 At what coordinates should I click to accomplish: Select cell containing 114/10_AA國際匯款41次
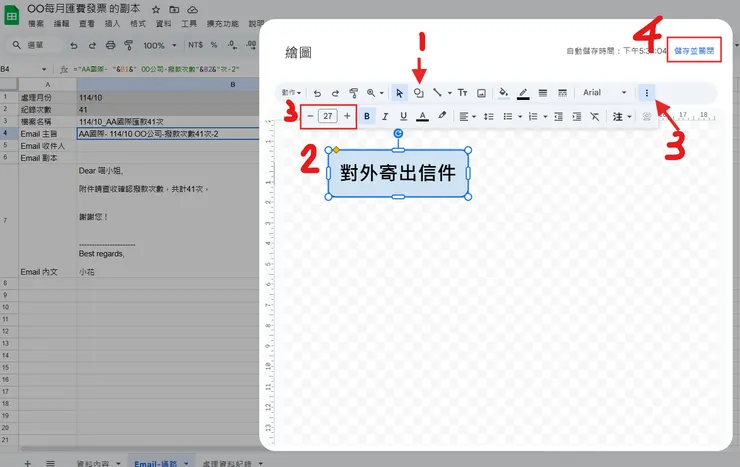pos(168,122)
